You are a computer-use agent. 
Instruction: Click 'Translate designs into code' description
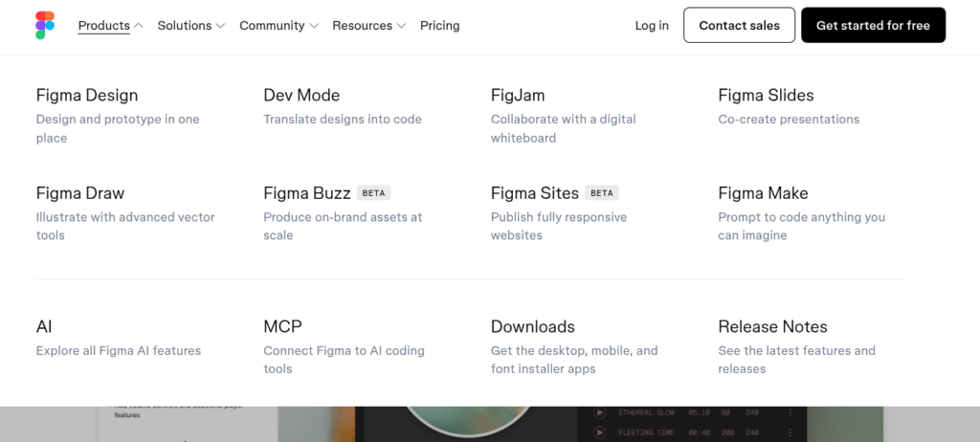click(x=343, y=119)
